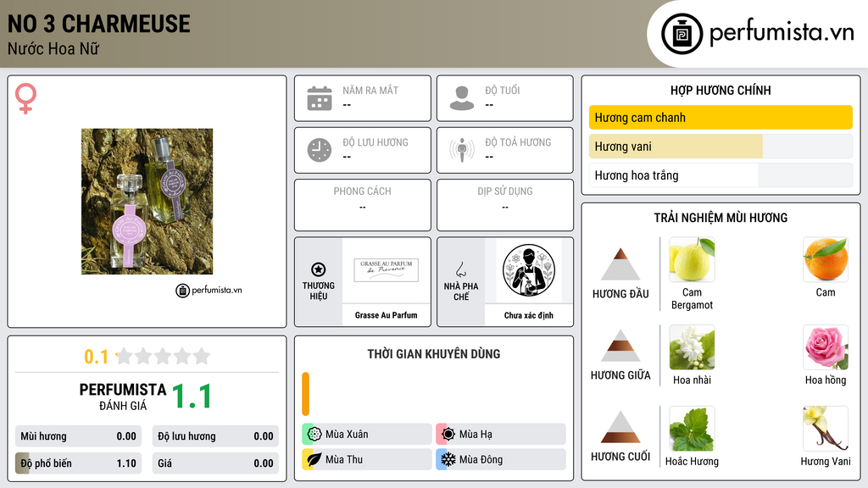868x488 pixels.
Task: Click the Grasse Au Parfum brand name
Action: click(x=386, y=315)
